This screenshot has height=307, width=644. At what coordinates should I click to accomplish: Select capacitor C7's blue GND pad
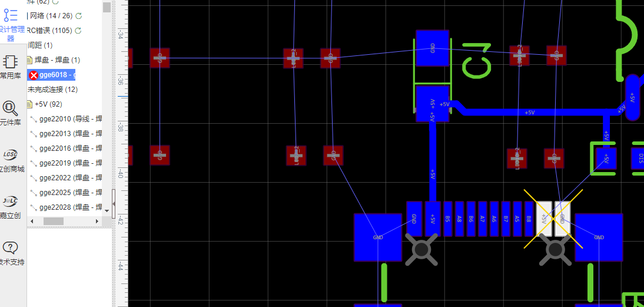[x=432, y=48]
